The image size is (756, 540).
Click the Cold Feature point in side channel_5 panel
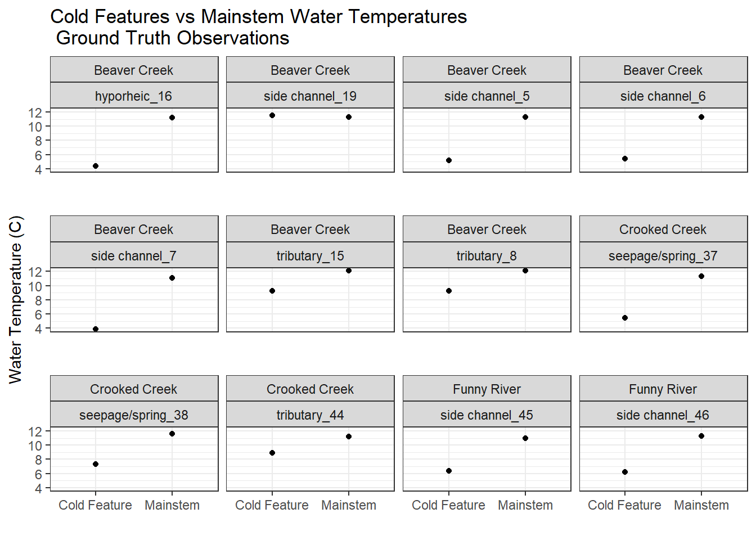tap(449, 160)
